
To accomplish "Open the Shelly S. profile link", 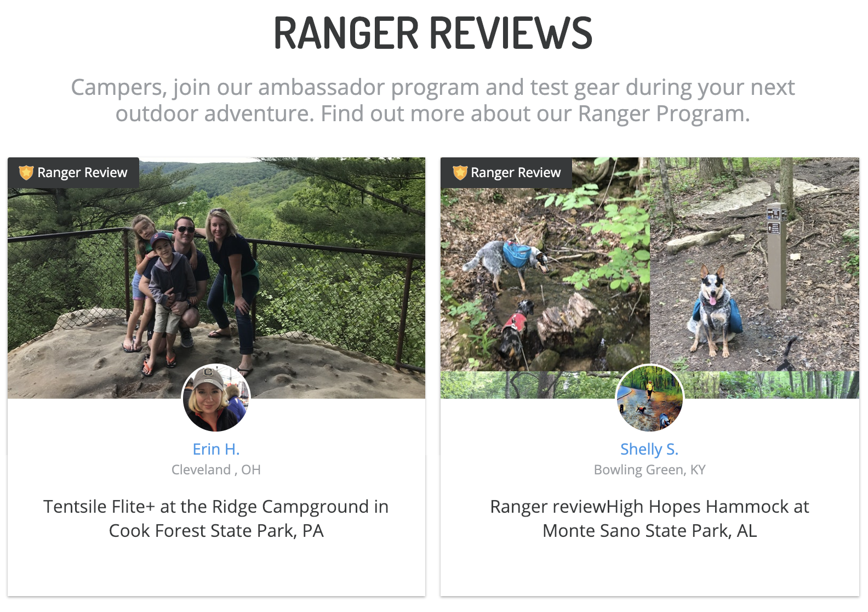I will click(x=649, y=449).
